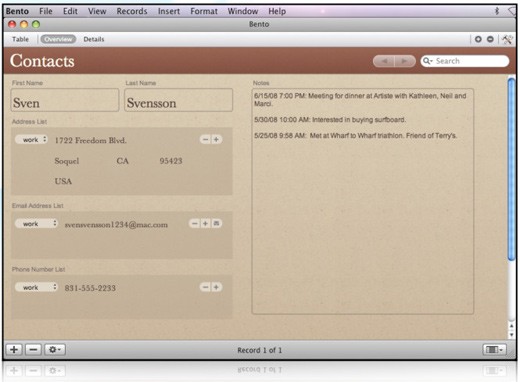Click the zip code 95423
The image size is (520, 382).
(171, 161)
